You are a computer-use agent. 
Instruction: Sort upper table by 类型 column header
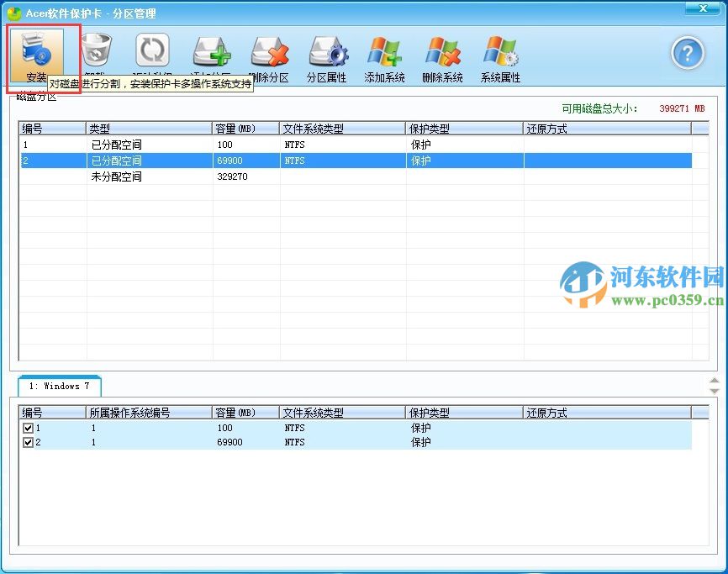coord(149,129)
